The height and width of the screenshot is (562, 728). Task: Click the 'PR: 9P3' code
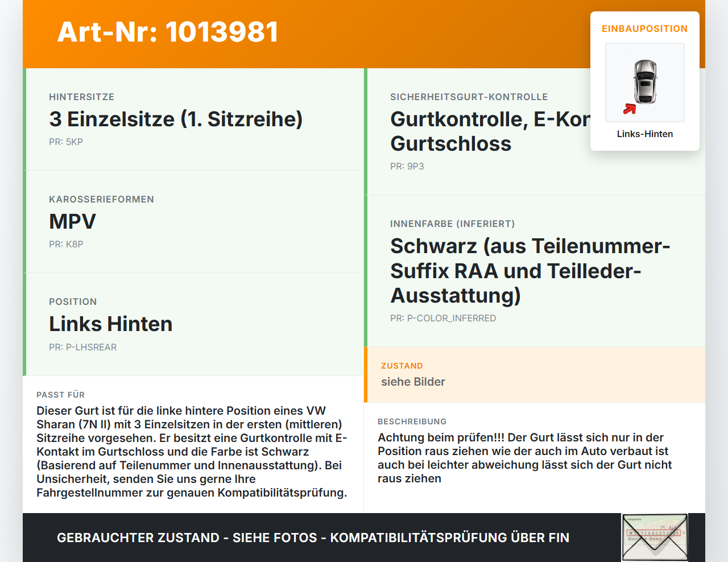tap(407, 166)
